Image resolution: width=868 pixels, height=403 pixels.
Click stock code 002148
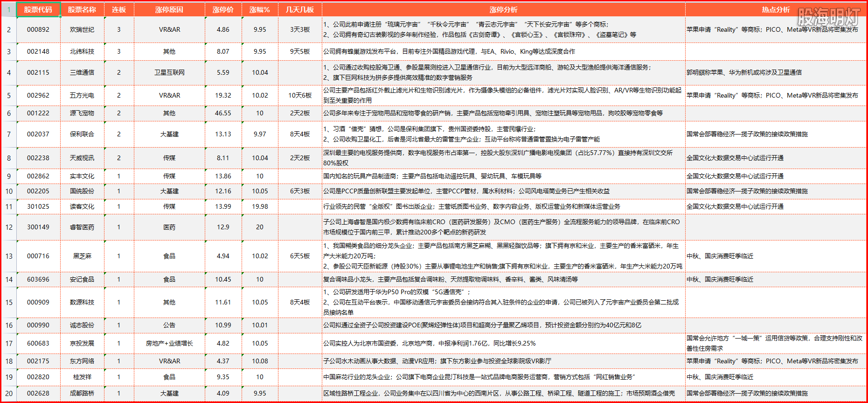click(38, 51)
